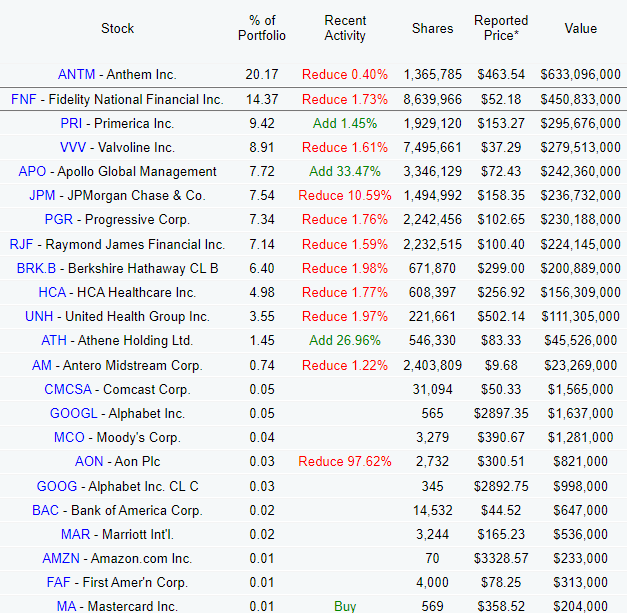Select Mastercard's 'Buy' activity cell
629x613 pixels.
[x=345, y=606]
